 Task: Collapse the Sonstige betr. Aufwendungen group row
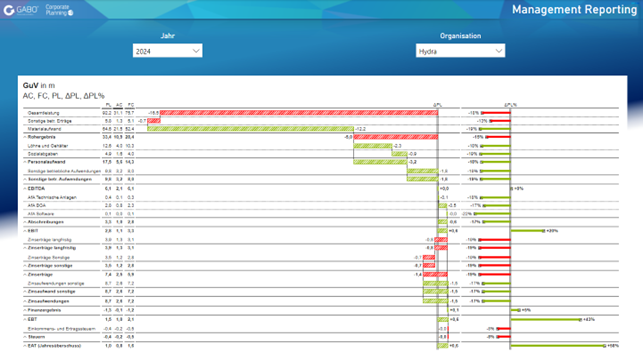point(25,180)
